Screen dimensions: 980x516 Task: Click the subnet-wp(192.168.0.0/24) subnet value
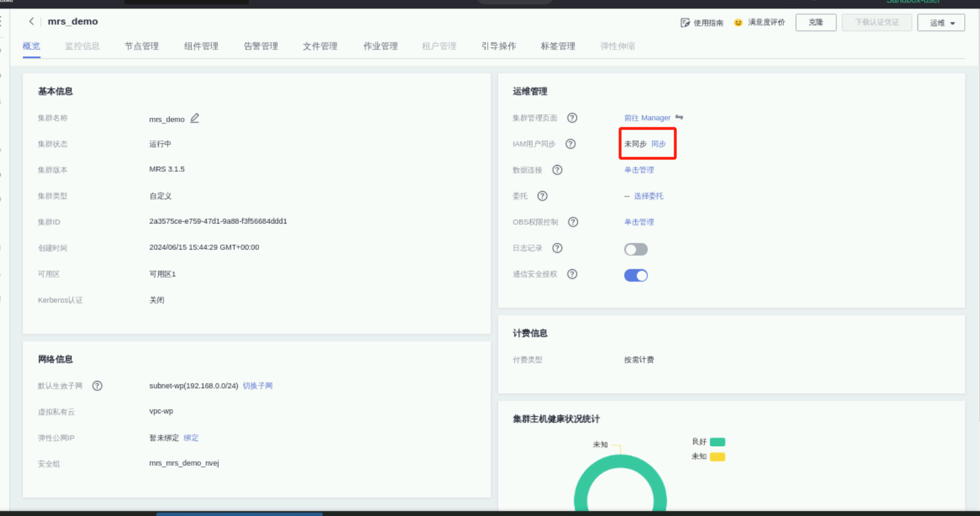click(194, 386)
